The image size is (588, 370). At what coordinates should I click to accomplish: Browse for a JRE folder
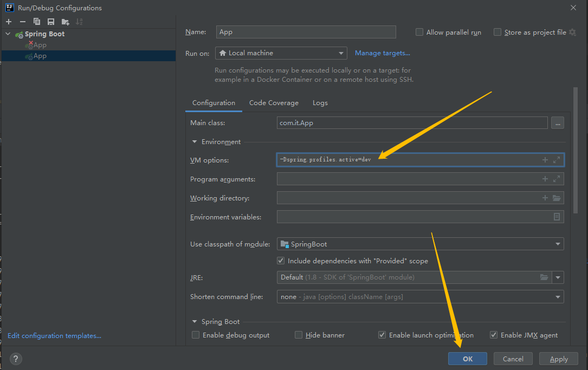[544, 277]
